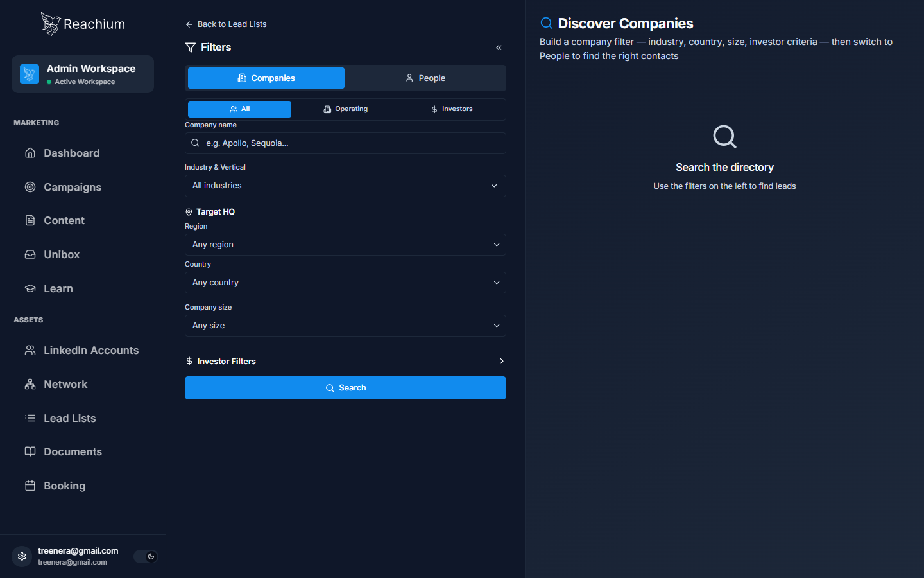Click the Unibox inbox icon

(x=30, y=254)
